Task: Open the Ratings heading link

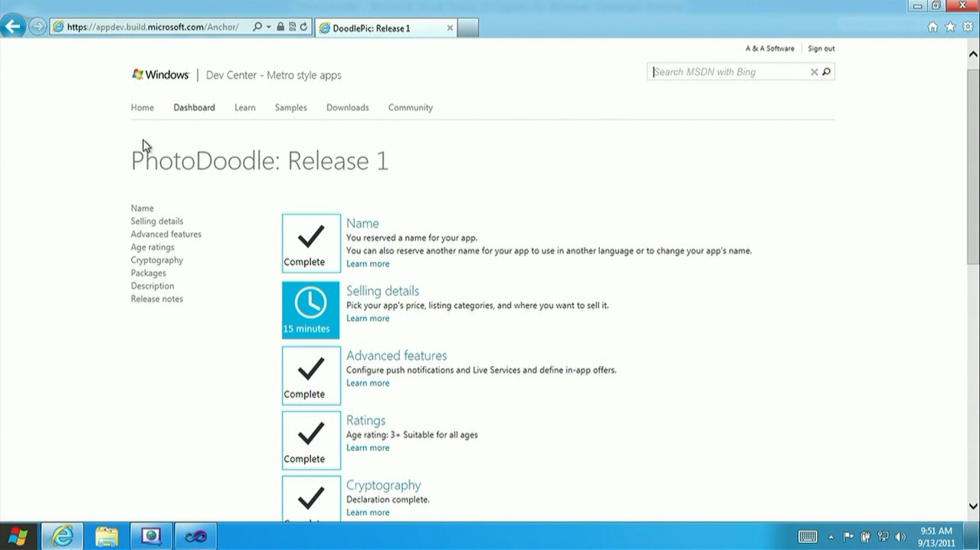Action: coord(365,421)
